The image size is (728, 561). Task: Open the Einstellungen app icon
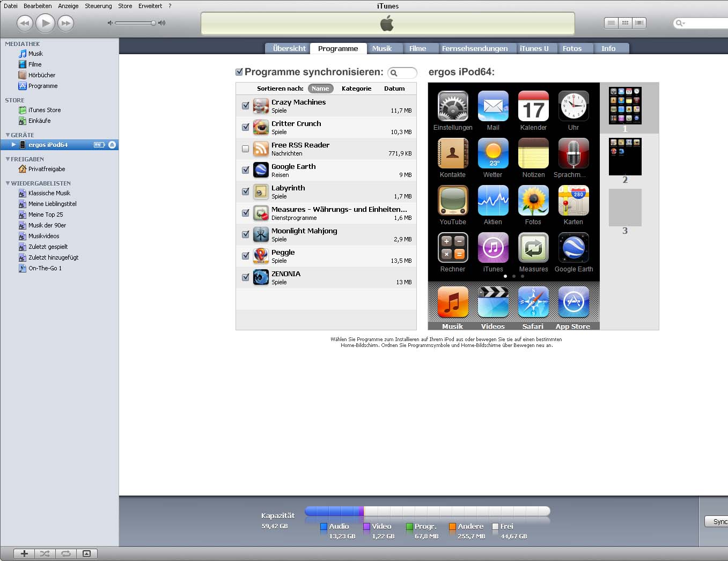point(453,106)
